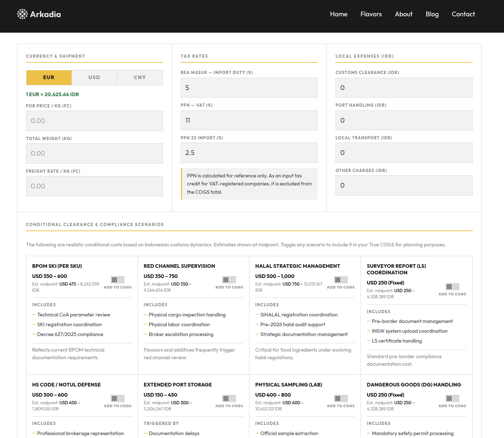Click the Port Handling (IDR) input
The height and width of the screenshot is (438, 504).
point(404,120)
